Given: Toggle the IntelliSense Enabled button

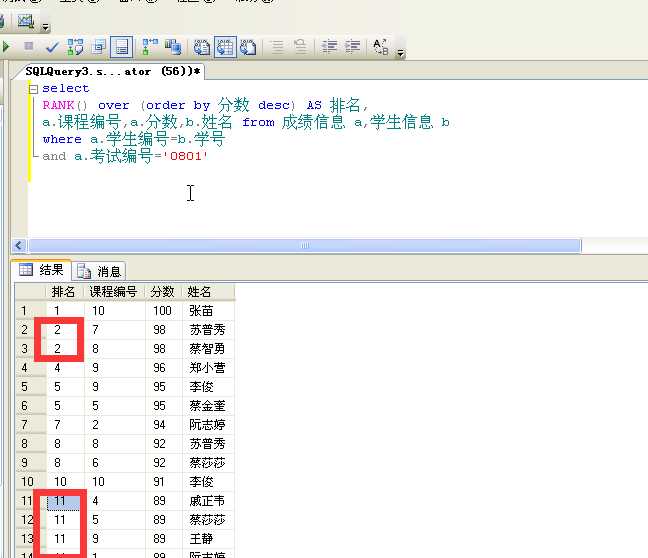Looking at the screenshot, I should pyautogui.click(x=122, y=47).
